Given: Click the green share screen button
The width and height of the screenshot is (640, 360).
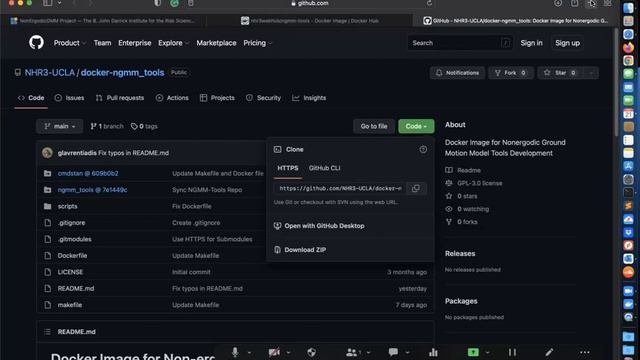Looking at the screenshot, I should tap(473, 352).
